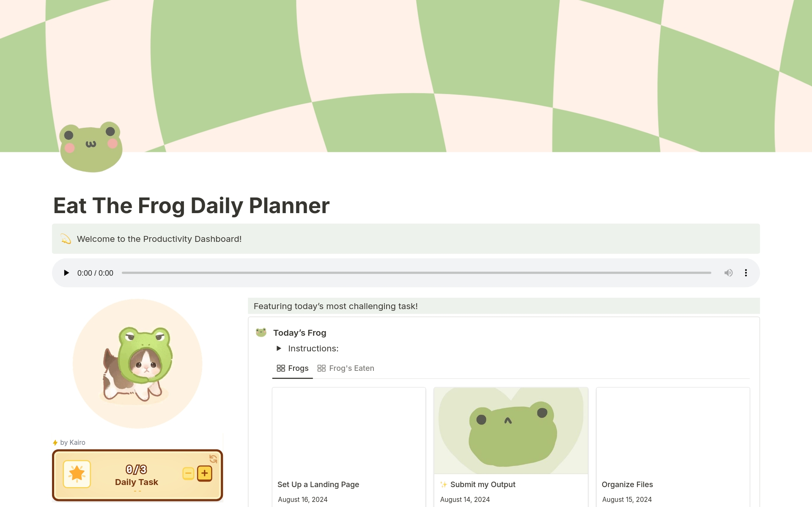Open the Frog's Eaten tab
The width and height of the screenshot is (812, 507).
point(351,368)
